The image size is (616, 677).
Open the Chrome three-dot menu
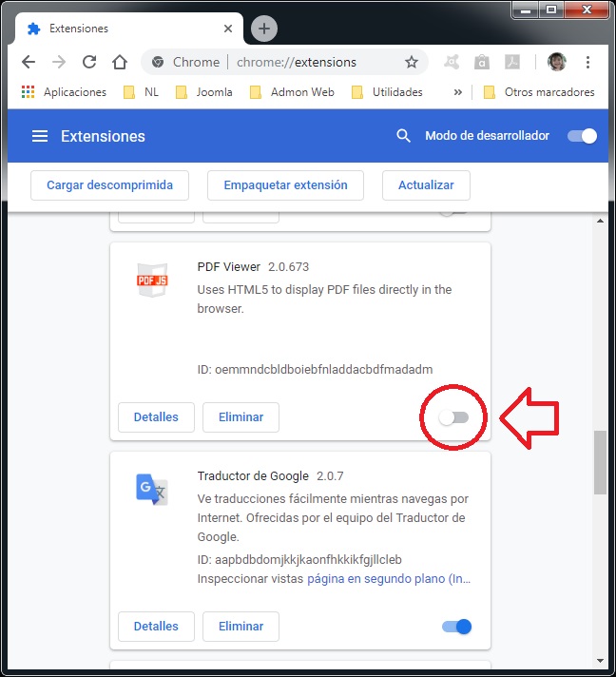[587, 62]
